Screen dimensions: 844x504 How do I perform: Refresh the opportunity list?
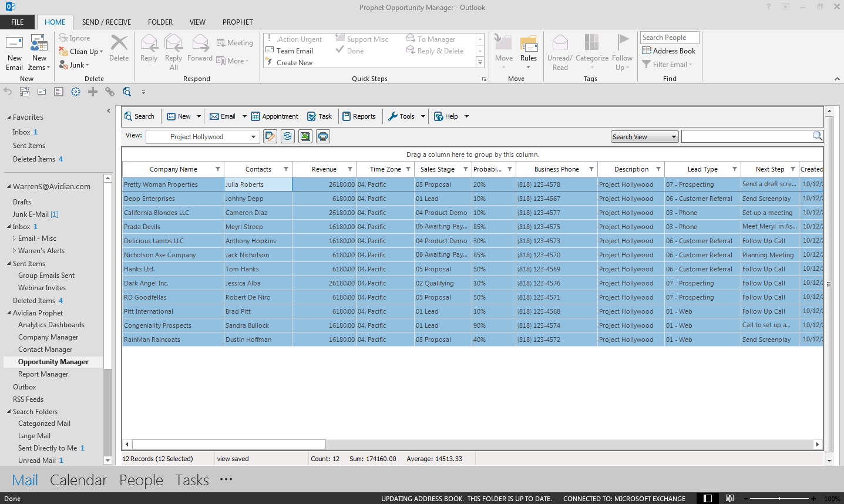point(287,136)
